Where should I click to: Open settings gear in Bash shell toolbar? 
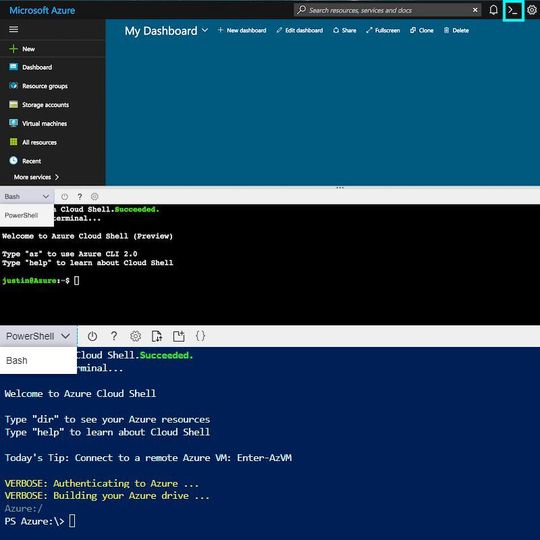pos(94,196)
